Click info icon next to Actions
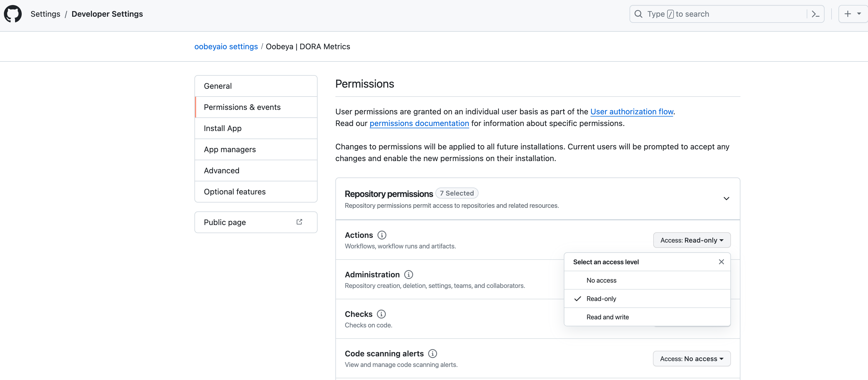868x380 pixels. (x=382, y=235)
